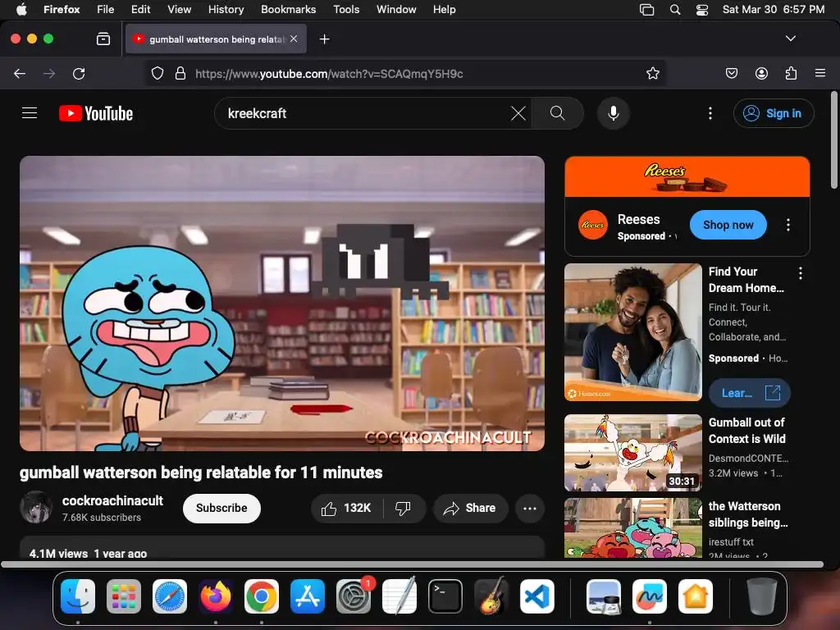Open the Firefox account icon
840x630 pixels.
pos(761,73)
